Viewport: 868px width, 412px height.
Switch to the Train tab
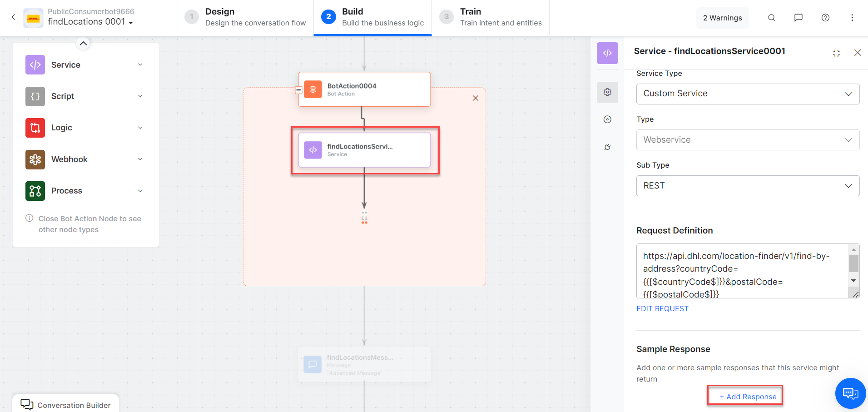tap(491, 17)
